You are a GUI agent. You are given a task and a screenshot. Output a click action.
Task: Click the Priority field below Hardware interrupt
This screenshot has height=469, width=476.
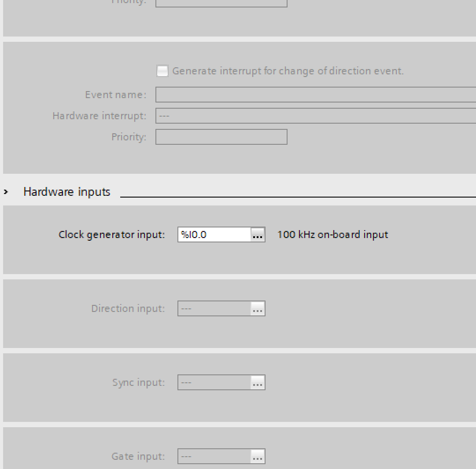(221, 137)
